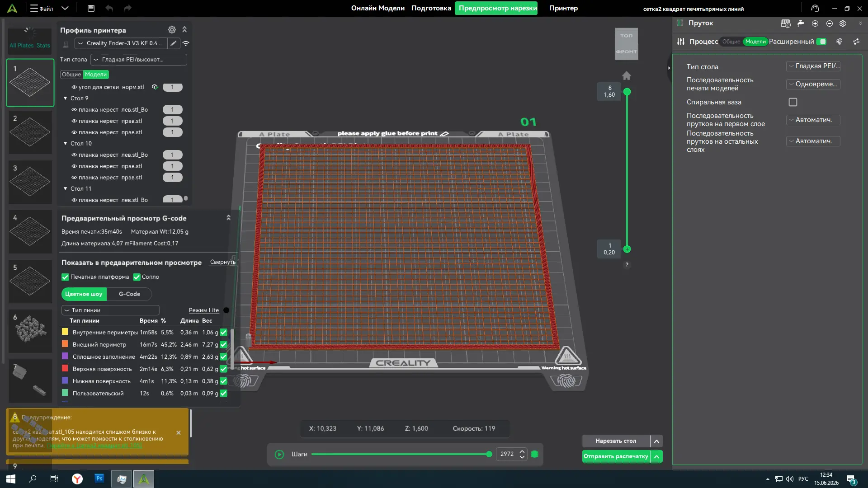Click the All Plates Stats button
Screen dimensions: 868x488
point(30,41)
